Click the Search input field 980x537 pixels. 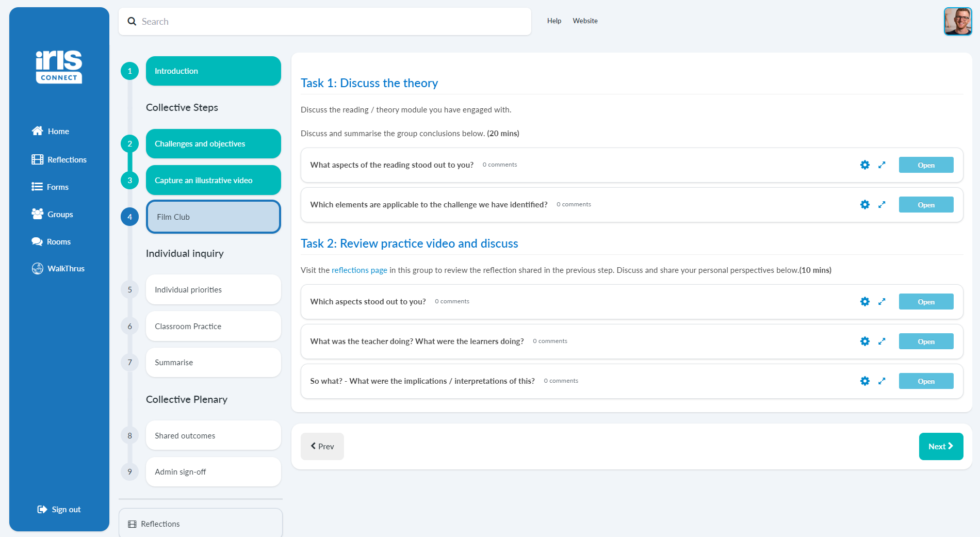(330, 22)
